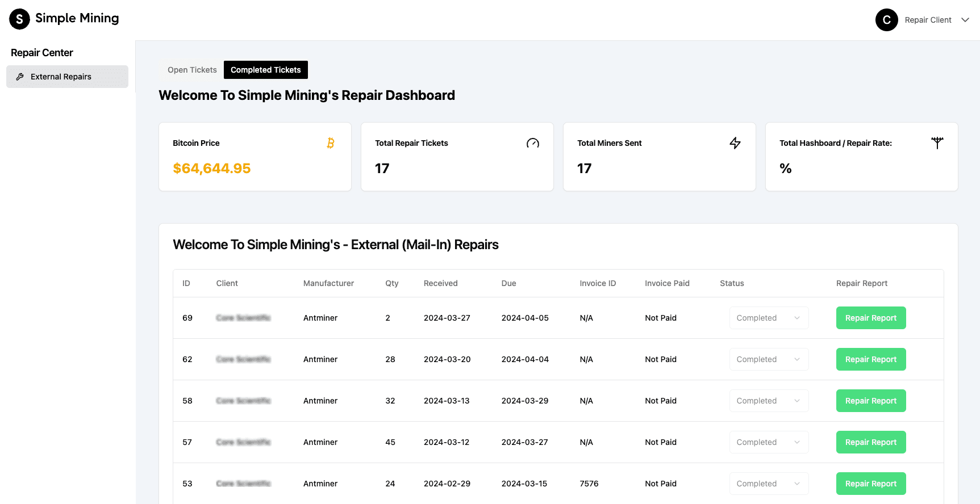Click ticket ID 69 in the table

[x=187, y=318]
